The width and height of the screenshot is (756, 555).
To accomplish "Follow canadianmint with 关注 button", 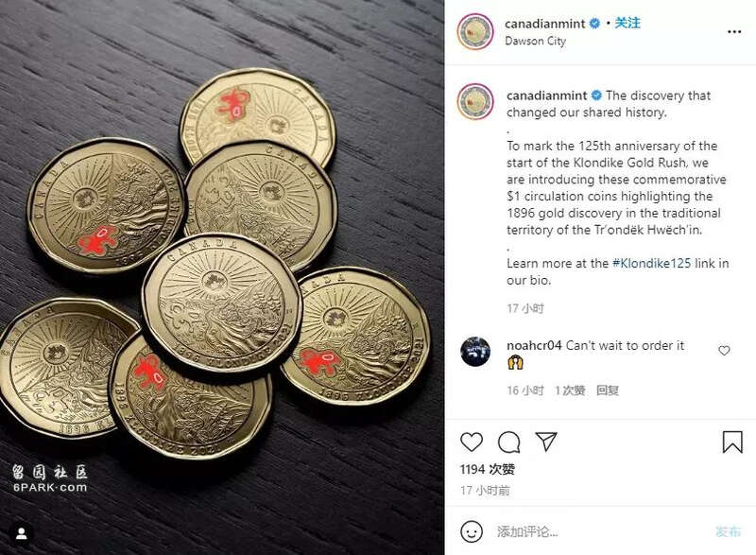I will point(627,23).
